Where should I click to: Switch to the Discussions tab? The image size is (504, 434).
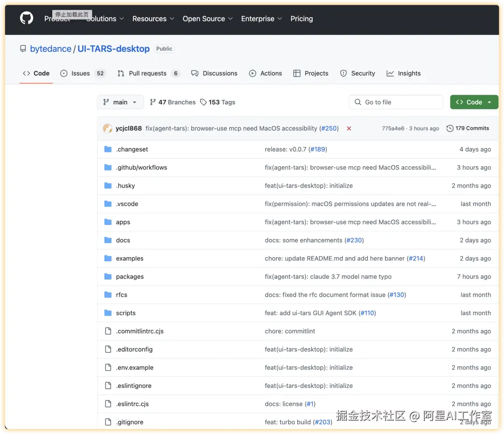pyautogui.click(x=214, y=73)
